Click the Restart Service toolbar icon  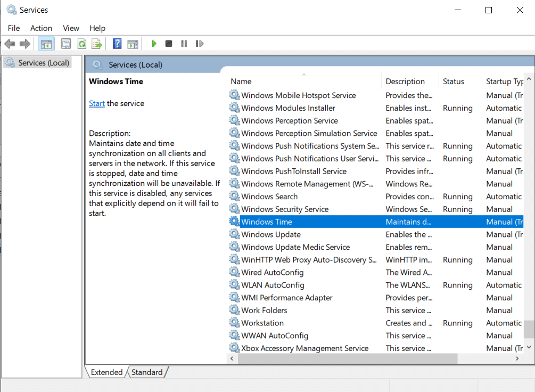tap(200, 44)
